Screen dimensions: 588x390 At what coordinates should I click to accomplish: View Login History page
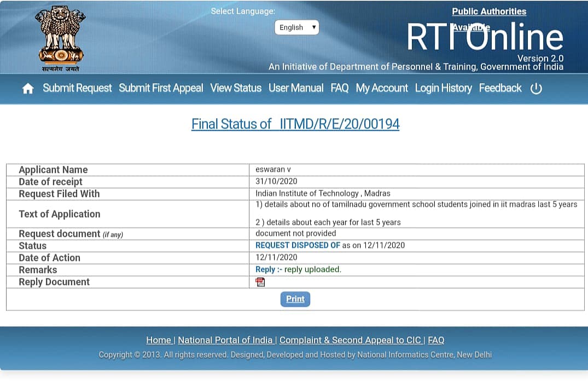[x=443, y=88]
